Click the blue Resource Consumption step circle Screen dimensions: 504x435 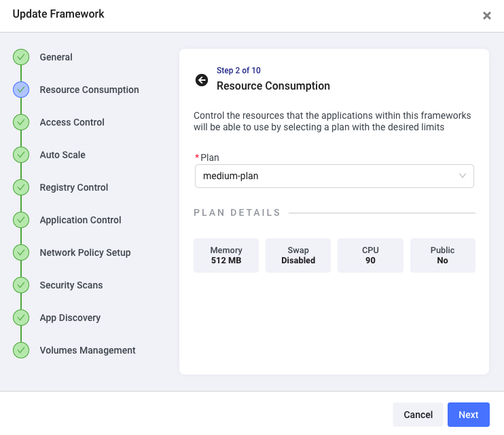coord(21,90)
